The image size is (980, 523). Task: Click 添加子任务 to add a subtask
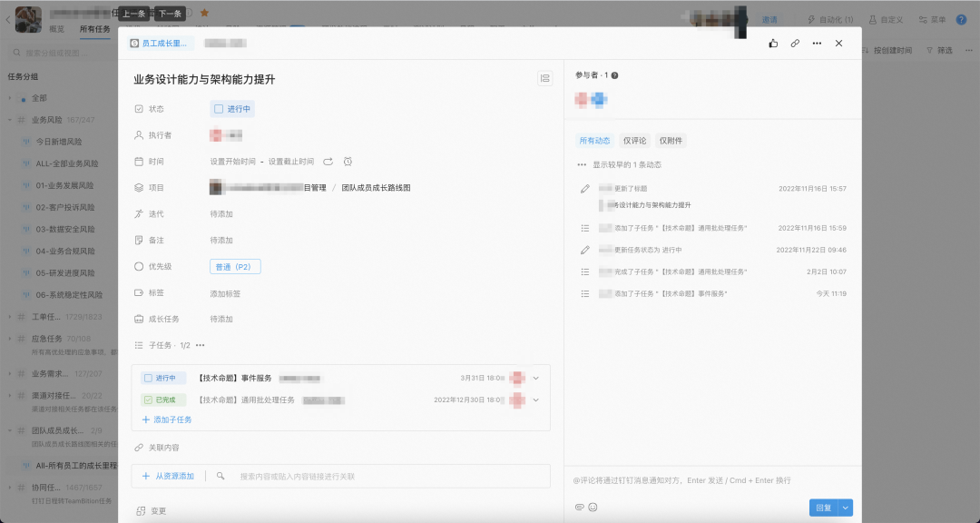tap(172, 419)
